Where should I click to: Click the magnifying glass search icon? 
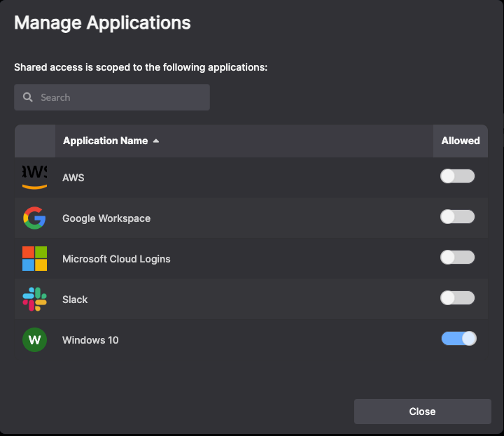[x=28, y=97]
